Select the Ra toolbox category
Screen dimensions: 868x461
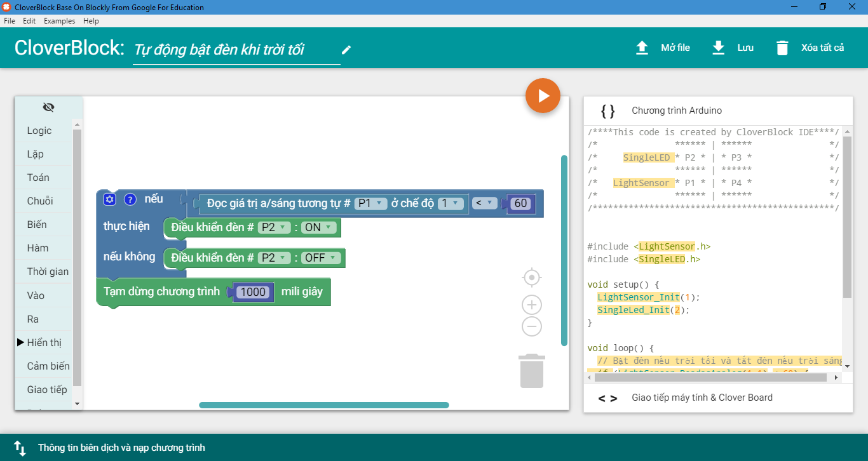click(44, 319)
